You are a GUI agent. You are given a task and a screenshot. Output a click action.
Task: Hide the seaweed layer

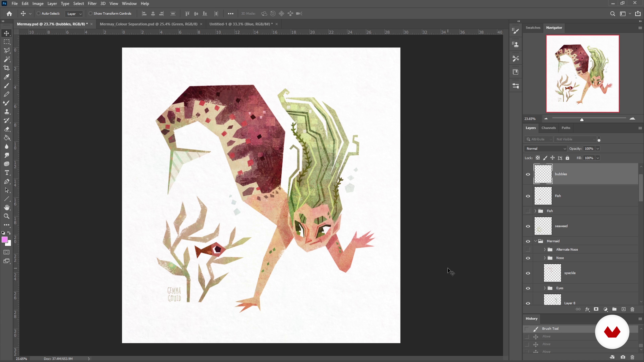coord(528,226)
